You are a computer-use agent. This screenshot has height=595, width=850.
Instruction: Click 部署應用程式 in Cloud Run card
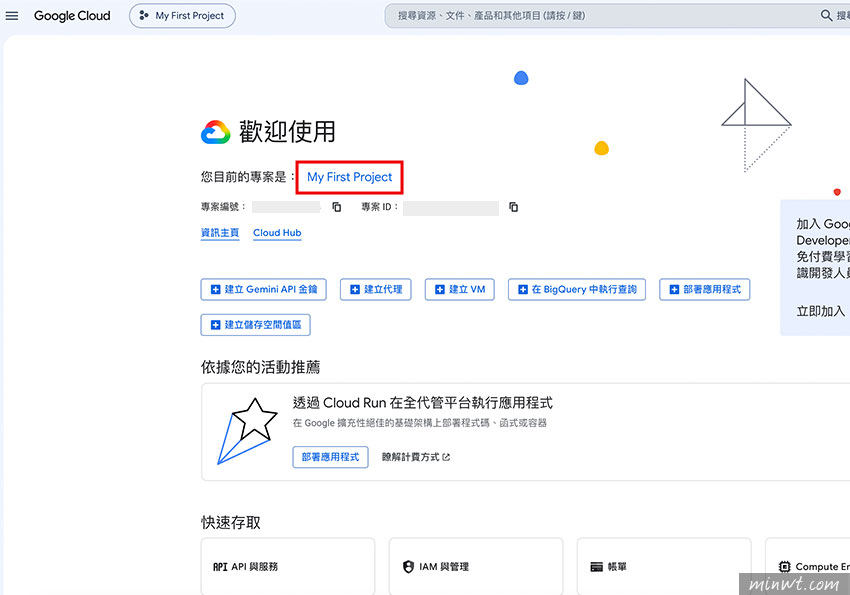[x=331, y=457]
